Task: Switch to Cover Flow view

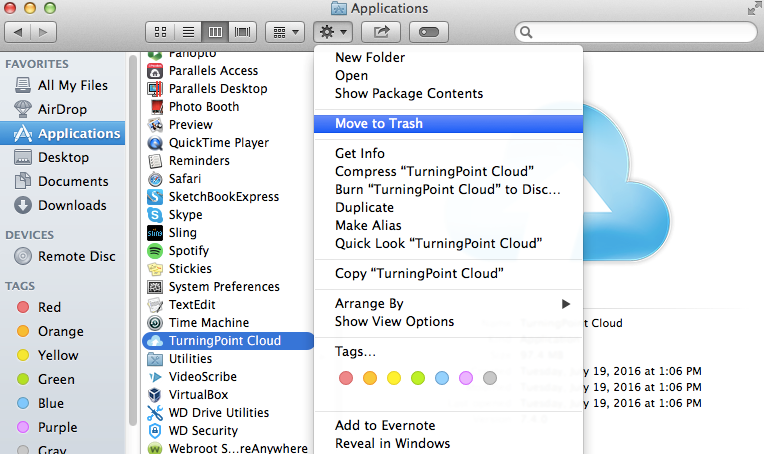Action: (x=243, y=32)
